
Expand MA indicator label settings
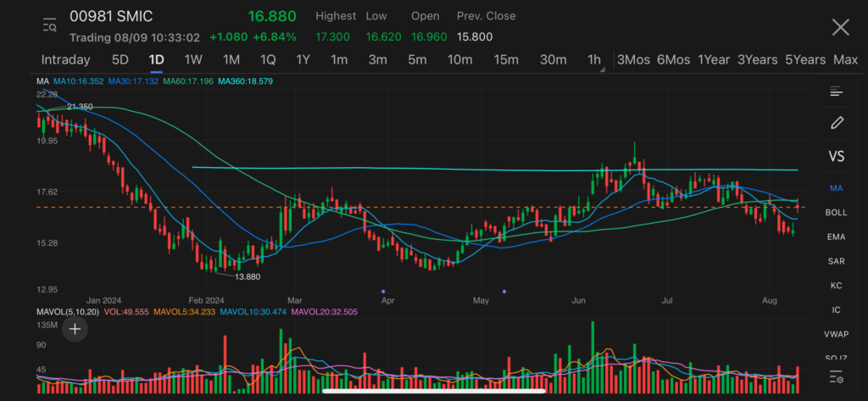42,81
